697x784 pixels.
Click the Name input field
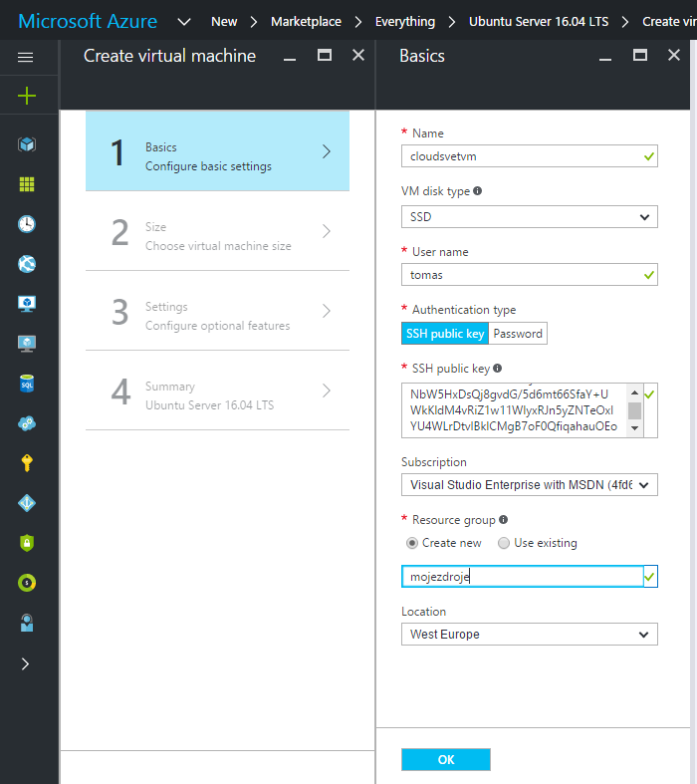529,156
